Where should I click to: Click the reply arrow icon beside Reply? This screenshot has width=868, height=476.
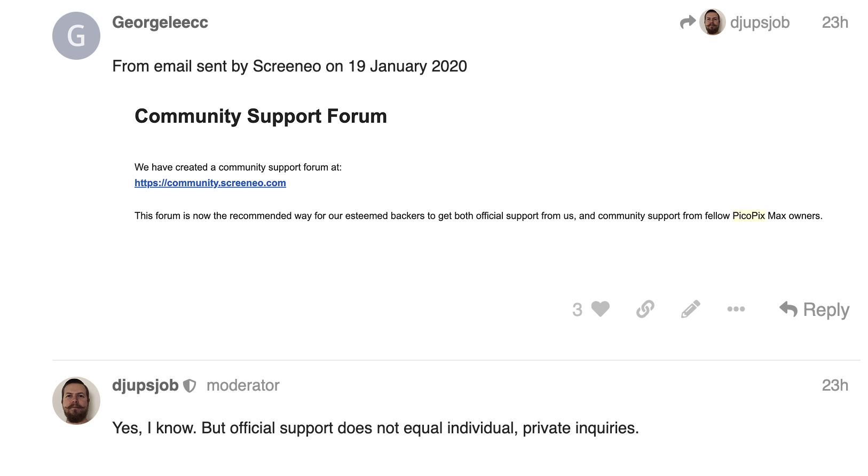pyautogui.click(x=788, y=309)
